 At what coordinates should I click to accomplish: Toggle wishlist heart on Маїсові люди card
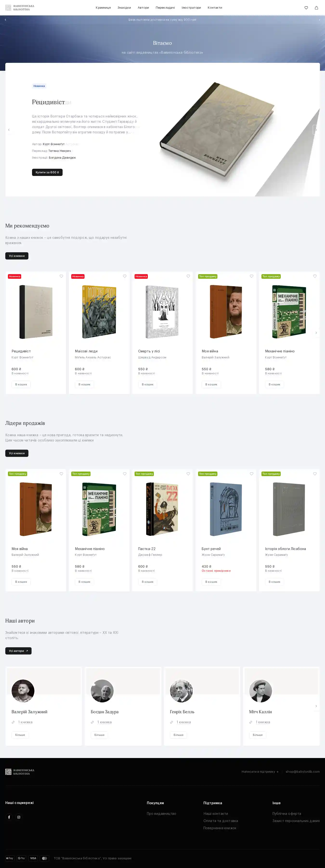coord(125,276)
